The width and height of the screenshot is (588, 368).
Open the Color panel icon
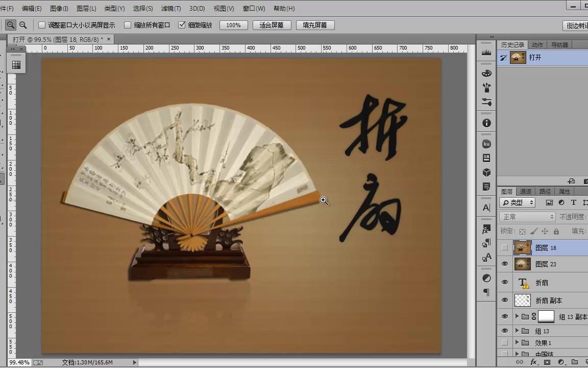pos(486,73)
